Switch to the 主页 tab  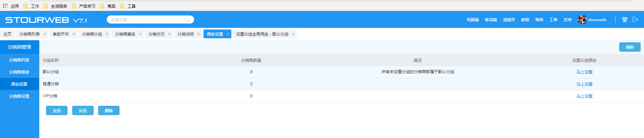coord(7,34)
